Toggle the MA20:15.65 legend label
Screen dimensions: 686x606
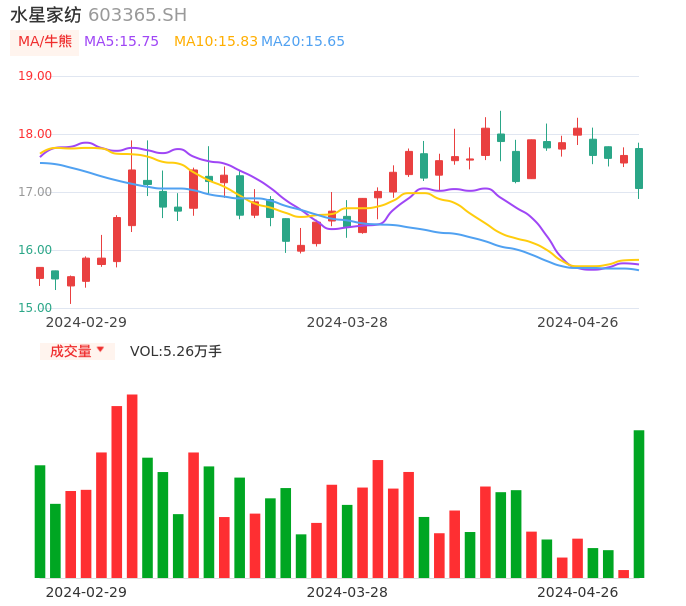pyautogui.click(x=302, y=41)
